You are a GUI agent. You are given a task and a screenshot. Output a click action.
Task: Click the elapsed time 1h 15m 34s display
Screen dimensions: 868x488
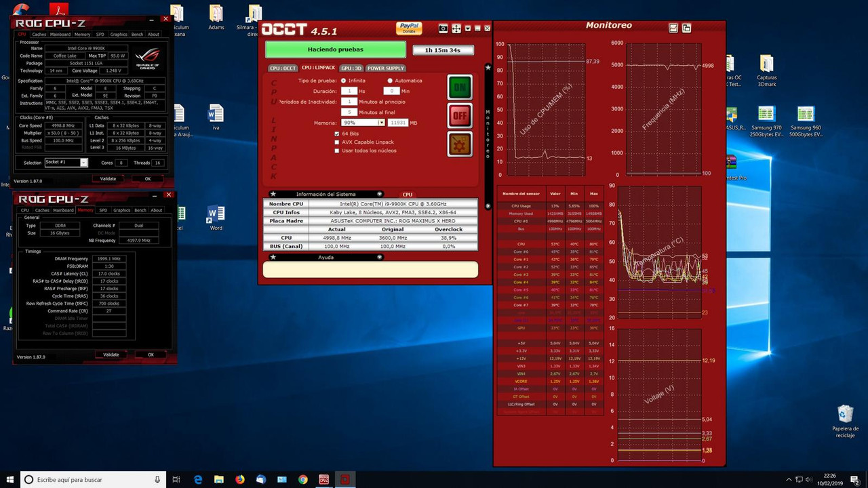(x=443, y=49)
